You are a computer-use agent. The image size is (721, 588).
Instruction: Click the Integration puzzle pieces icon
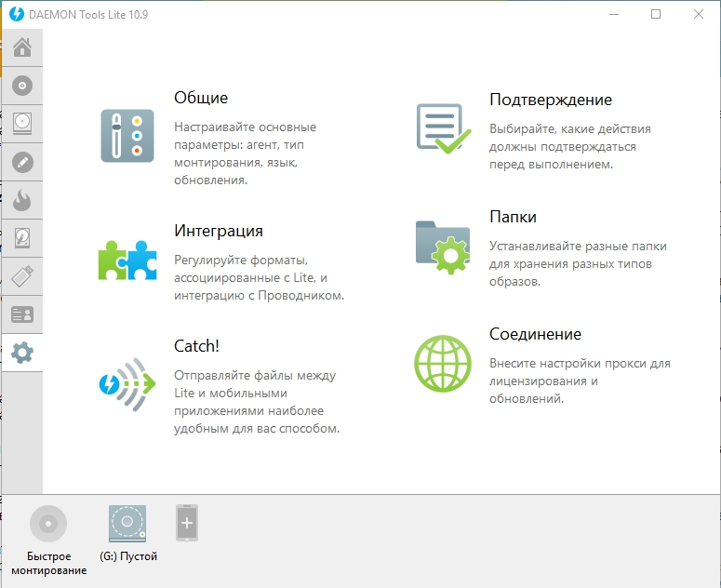coord(127,261)
